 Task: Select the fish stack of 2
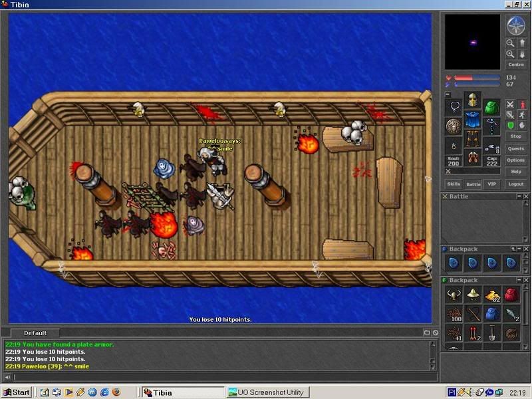coord(511,314)
